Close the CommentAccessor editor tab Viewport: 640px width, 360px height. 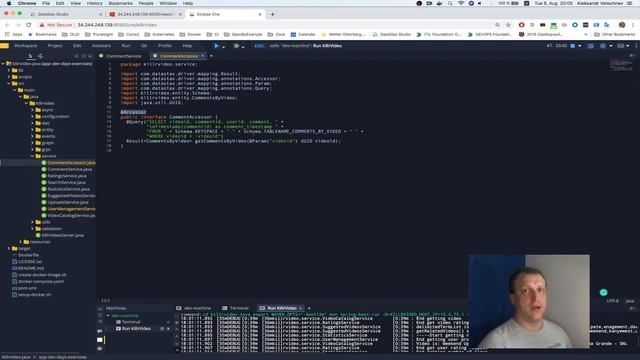pyautogui.click(x=203, y=56)
